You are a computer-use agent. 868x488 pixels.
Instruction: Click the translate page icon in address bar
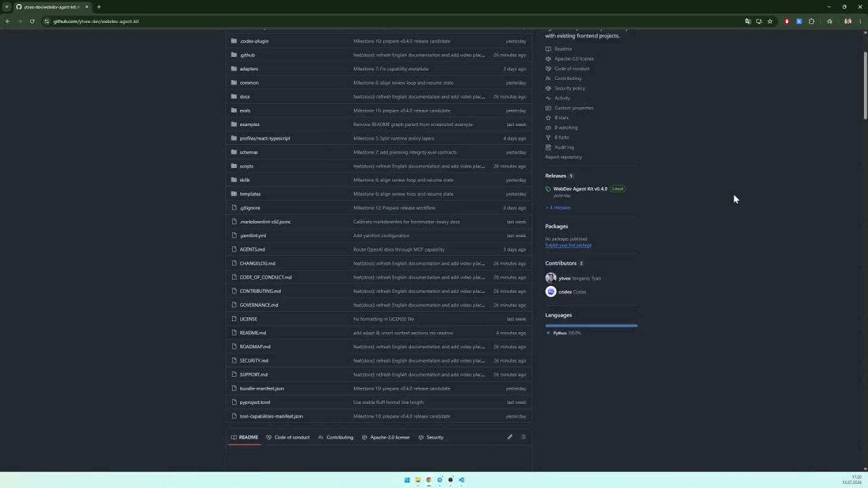[748, 21]
